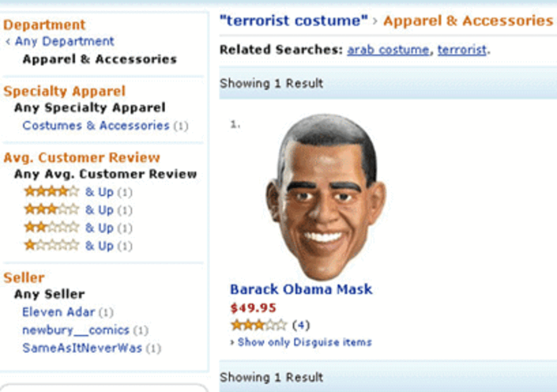Expand Show only Disguise items
Image resolution: width=557 pixels, height=392 pixels.
point(301,342)
